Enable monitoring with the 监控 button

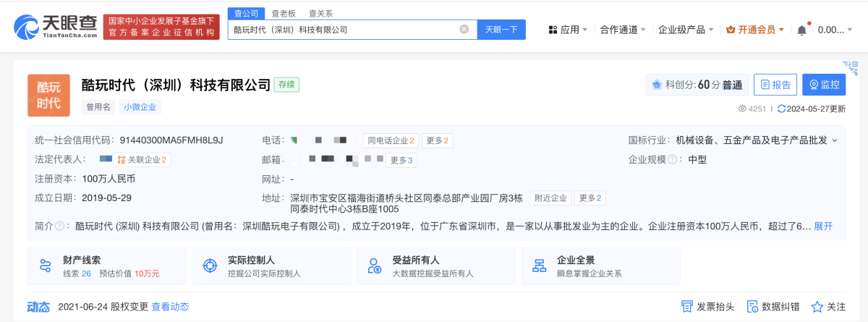pos(824,85)
